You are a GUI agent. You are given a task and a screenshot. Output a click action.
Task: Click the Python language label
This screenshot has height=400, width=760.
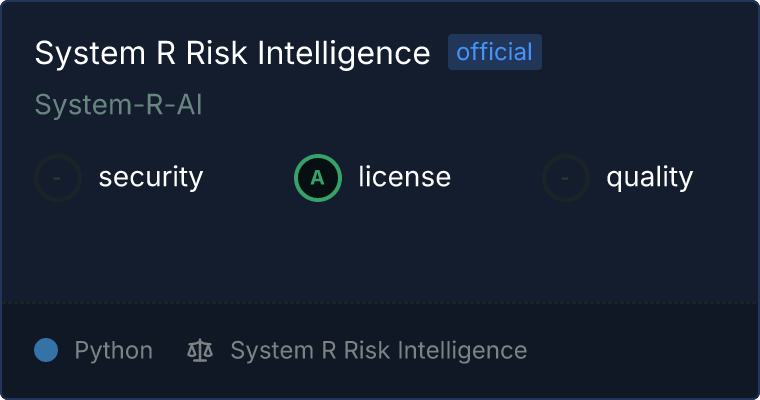(114, 350)
